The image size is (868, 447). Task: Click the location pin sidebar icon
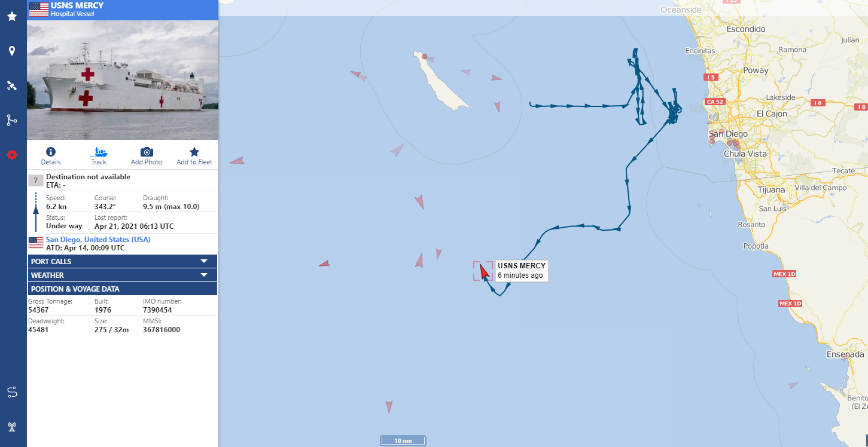pyautogui.click(x=12, y=51)
